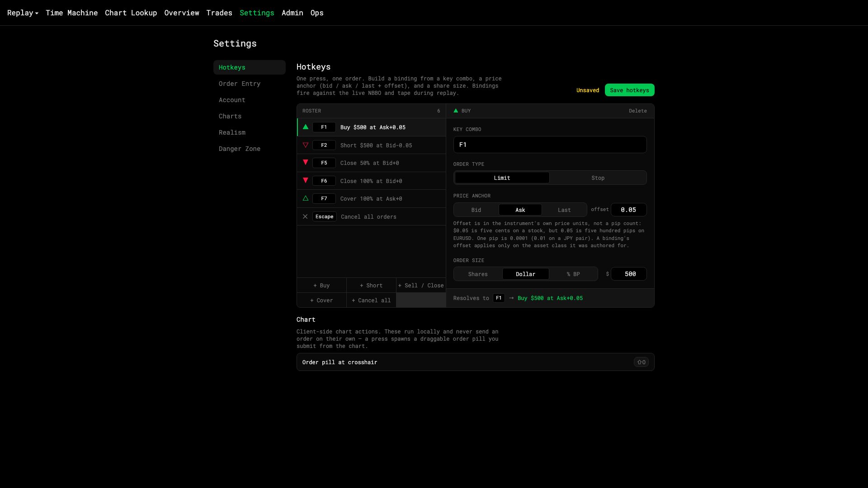Choose % BP order size mode
This screenshot has width=868, height=488.
tap(573, 274)
